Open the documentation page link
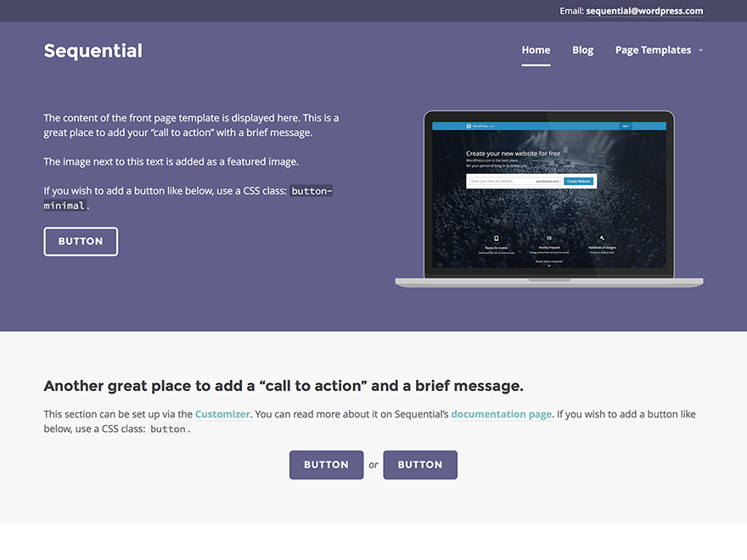The width and height of the screenshot is (747, 560). point(501,414)
